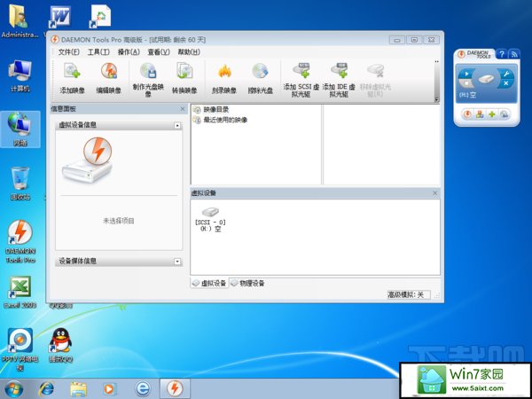Image resolution: width=532 pixels, height=399 pixels.
Task: Click the DAEMON Tools Pro desktop shortcut
Action: (20, 241)
